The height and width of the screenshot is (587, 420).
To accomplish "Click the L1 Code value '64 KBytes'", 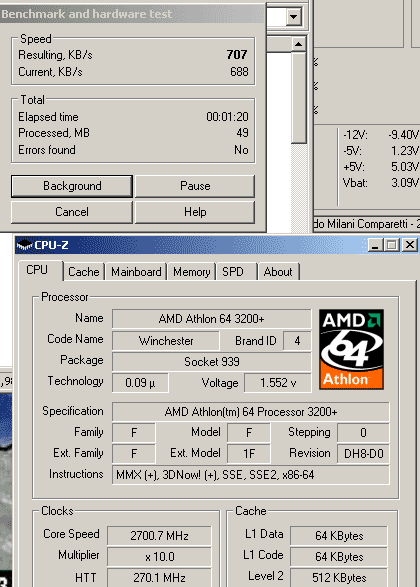I will (x=339, y=557).
